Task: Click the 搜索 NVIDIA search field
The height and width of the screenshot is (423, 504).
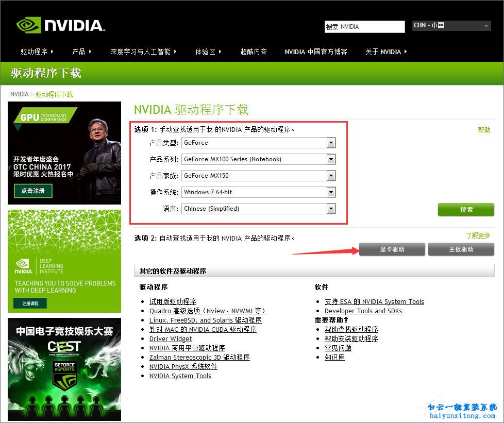Action: coord(364,27)
